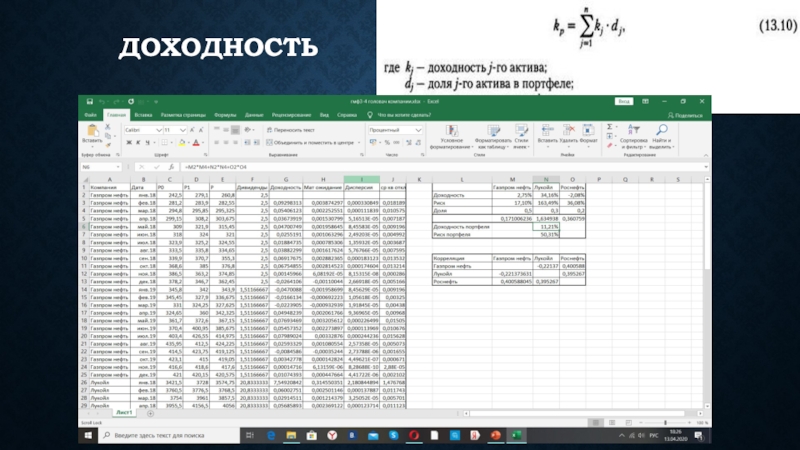Screen dimensions: 800x450
Task: Click the Insert cells (Вставить) icon
Action: [x=547, y=131]
